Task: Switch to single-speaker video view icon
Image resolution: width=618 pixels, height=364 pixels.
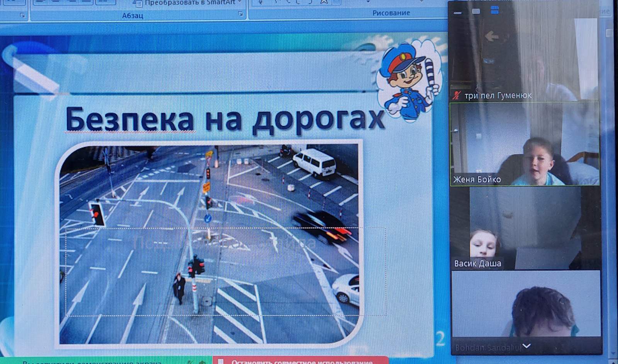Action: coord(476,11)
